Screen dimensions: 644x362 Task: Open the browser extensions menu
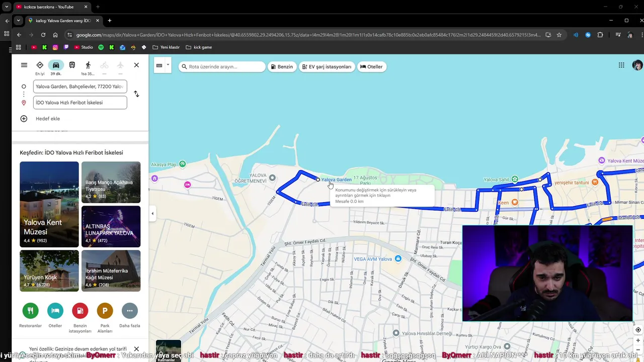click(x=600, y=35)
